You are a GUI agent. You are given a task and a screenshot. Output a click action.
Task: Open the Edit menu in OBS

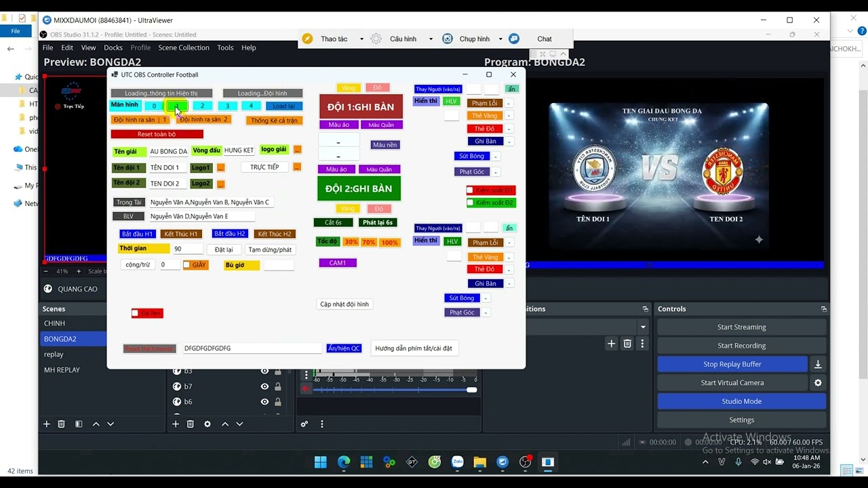point(67,47)
